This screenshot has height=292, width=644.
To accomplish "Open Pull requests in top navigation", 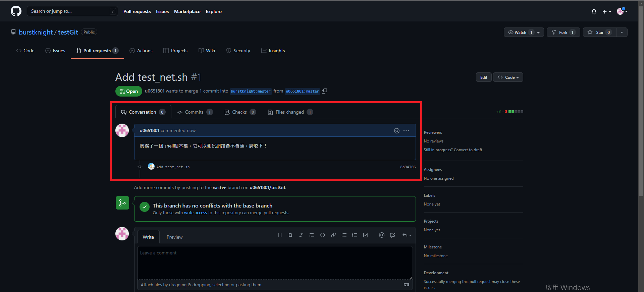I will [x=137, y=11].
